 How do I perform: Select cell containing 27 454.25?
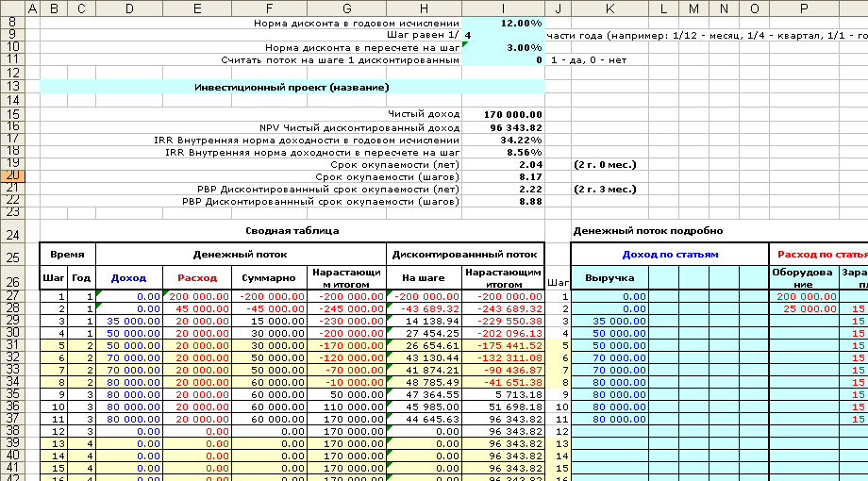click(424, 333)
